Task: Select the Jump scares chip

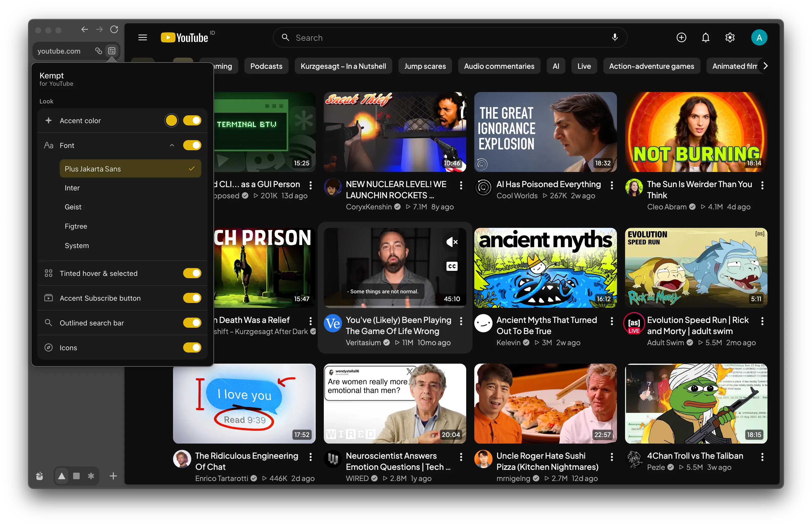Action: [x=425, y=66]
